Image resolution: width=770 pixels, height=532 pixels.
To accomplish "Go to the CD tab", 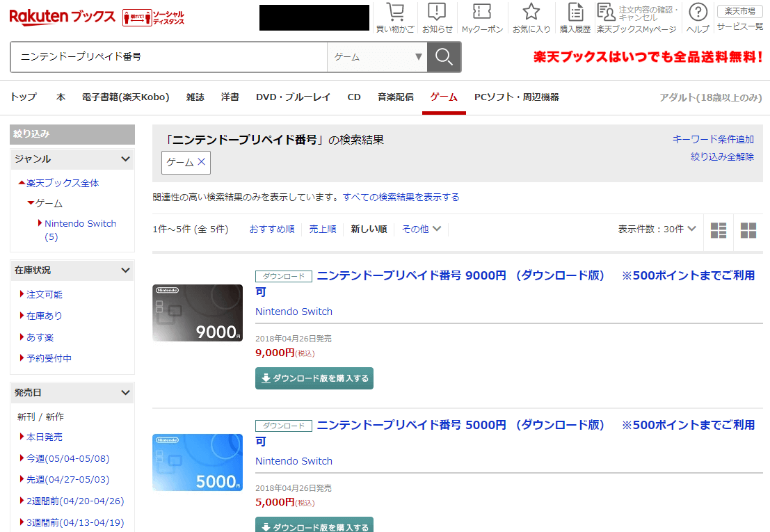I will coord(354,97).
